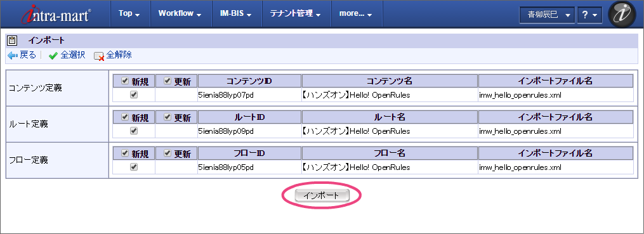The width and height of the screenshot is (644, 234).
Task: Click the green checkmark select-all icon
Action: (53, 56)
